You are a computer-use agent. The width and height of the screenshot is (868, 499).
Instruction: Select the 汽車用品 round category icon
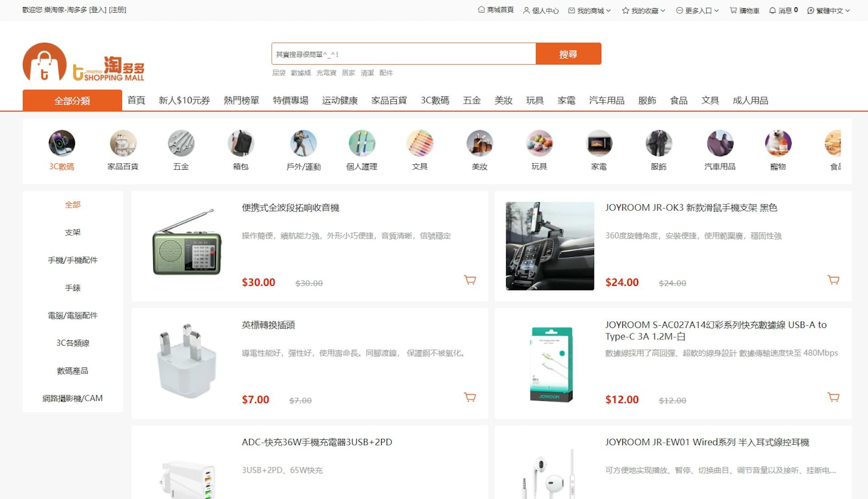[720, 143]
